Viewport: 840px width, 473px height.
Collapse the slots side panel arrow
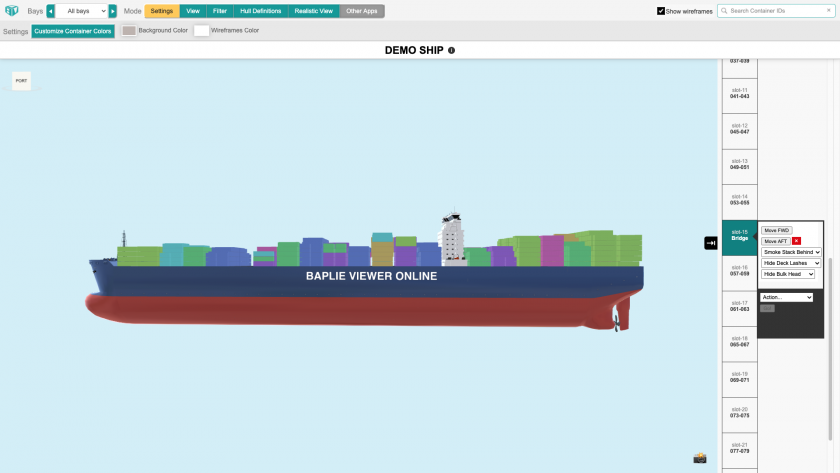click(710, 243)
